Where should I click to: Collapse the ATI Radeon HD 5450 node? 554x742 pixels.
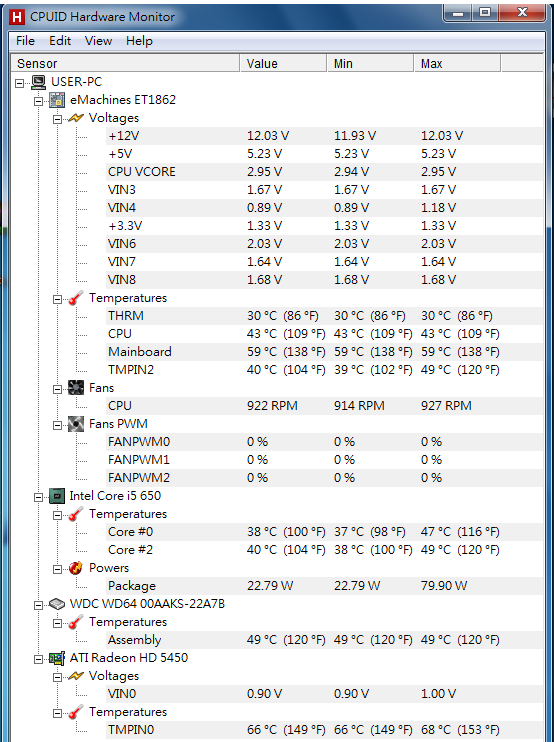click(38, 659)
